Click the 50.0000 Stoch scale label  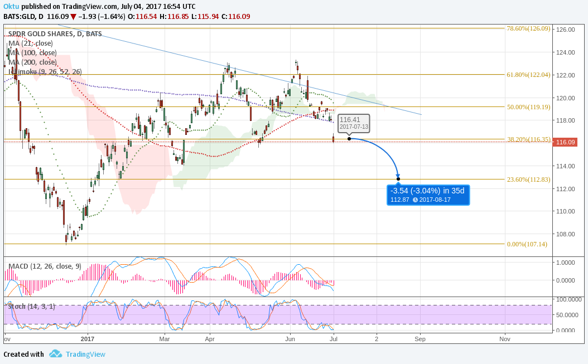(x=567, y=315)
